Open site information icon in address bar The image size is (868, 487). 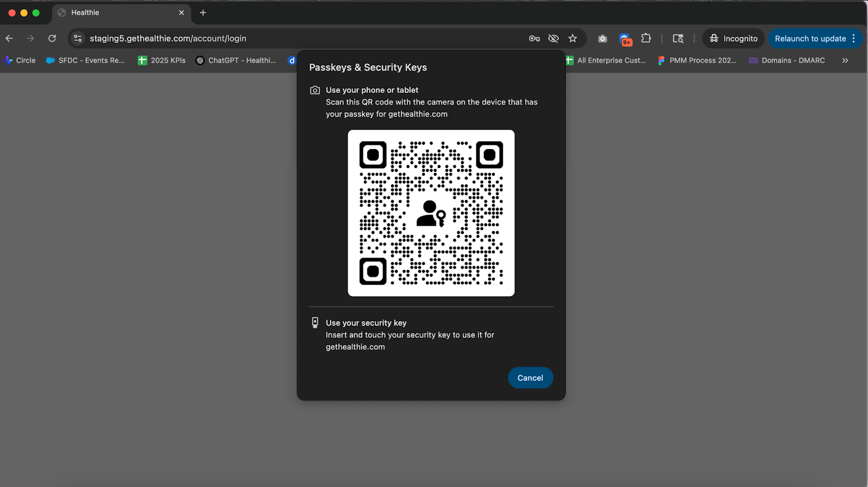[x=78, y=39]
